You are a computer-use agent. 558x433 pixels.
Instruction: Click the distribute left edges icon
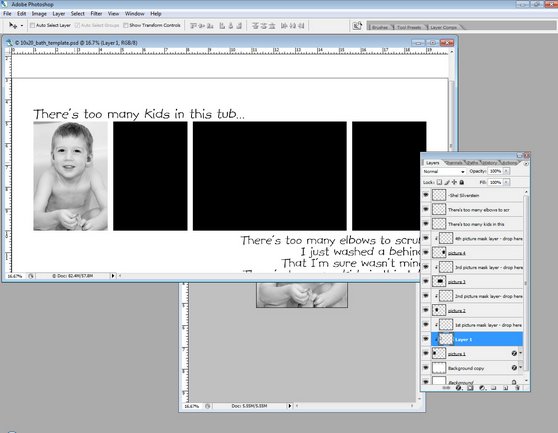coord(284,26)
